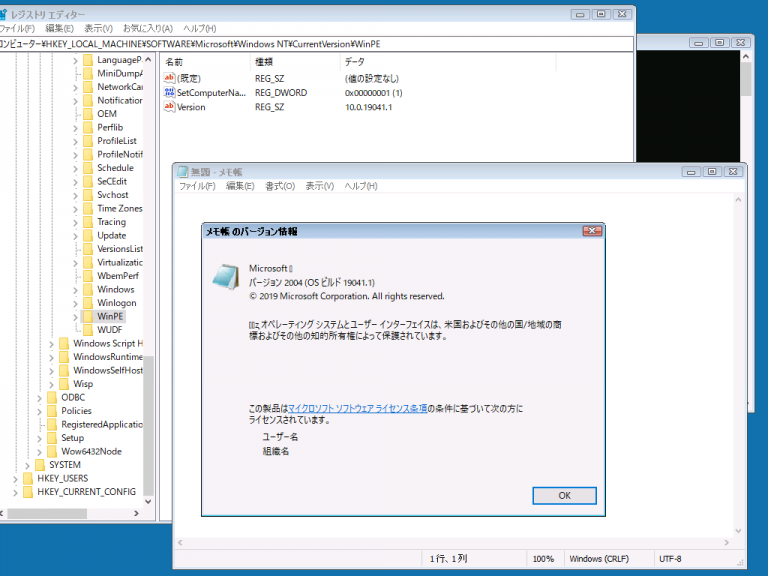
Task: Expand the Windows Script Host key
Action: tap(51, 344)
